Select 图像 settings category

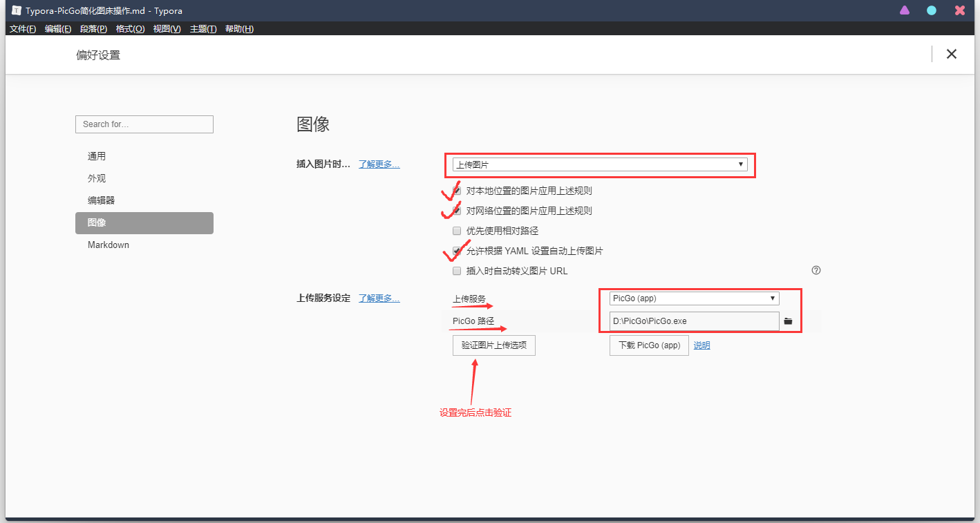[144, 222]
